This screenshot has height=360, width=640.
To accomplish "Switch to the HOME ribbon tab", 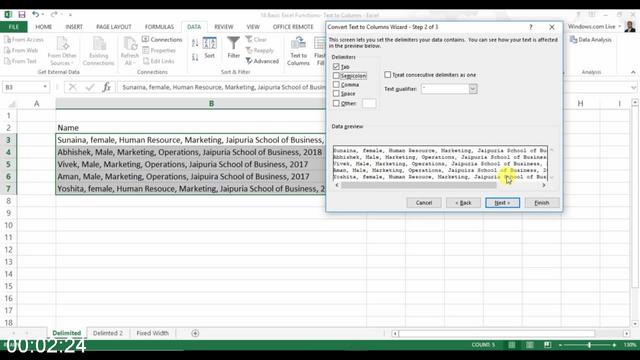I will coord(43,27).
